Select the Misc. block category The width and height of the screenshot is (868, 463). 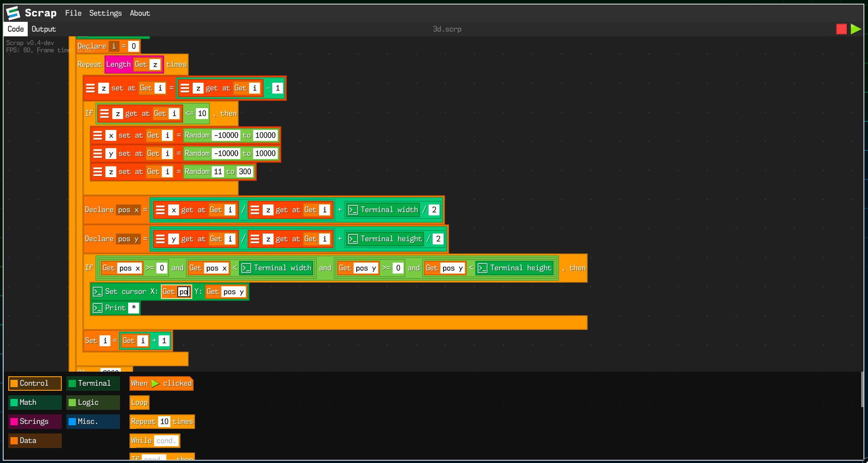(x=93, y=421)
